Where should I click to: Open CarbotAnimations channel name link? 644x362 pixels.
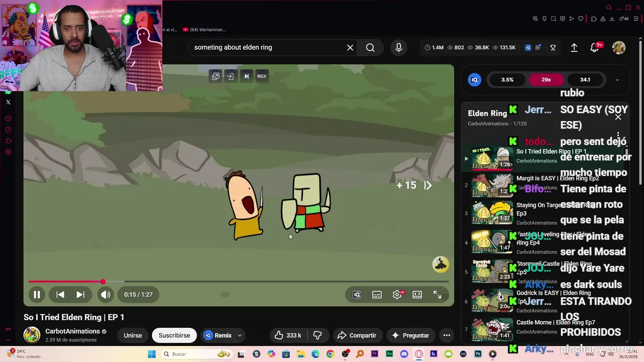pos(72,331)
